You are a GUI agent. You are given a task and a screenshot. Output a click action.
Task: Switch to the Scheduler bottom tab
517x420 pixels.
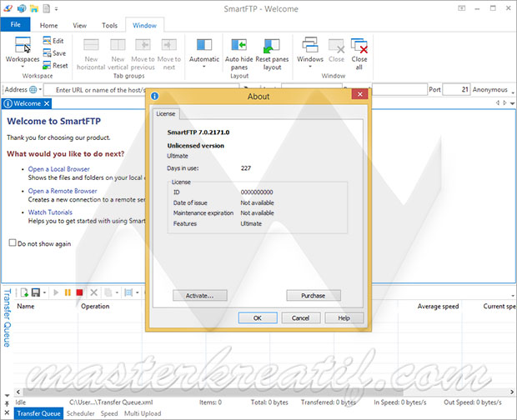pos(80,413)
